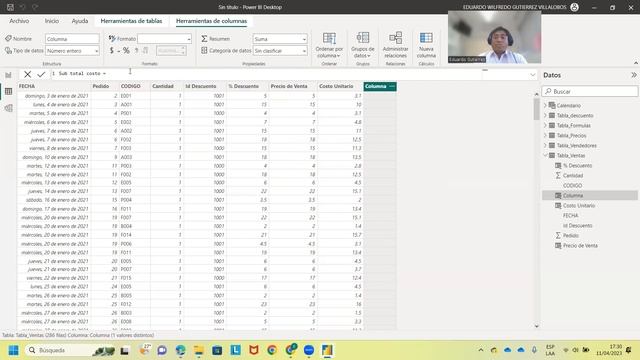Expand Tabla_Precios in Datos pane
This screenshot has height=360, width=640.
[545, 136]
